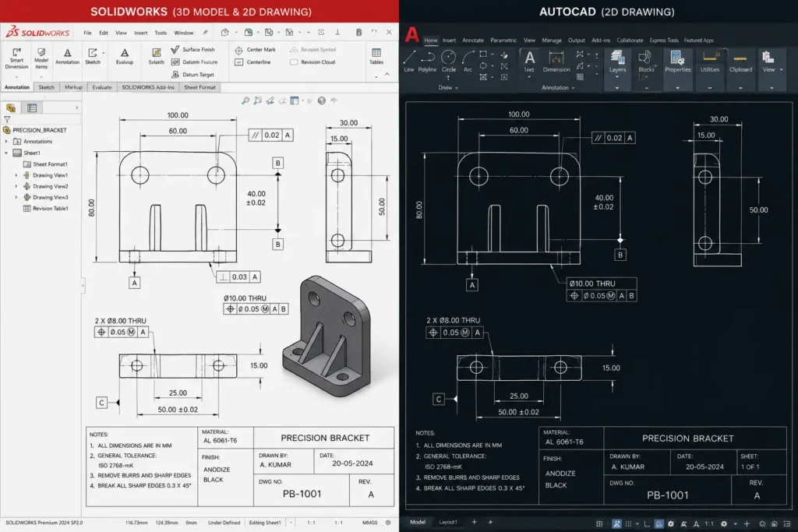Expand Drawing View1 tree node

coord(16,175)
